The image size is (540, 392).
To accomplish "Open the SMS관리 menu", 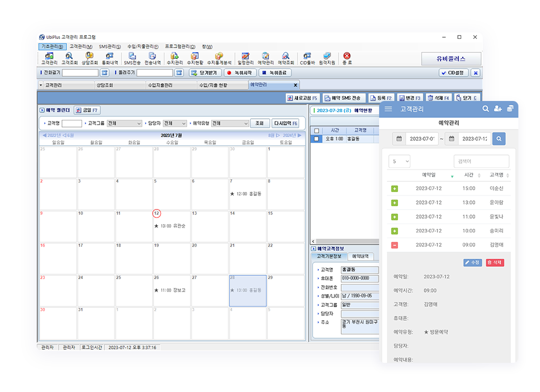I will click(110, 46).
